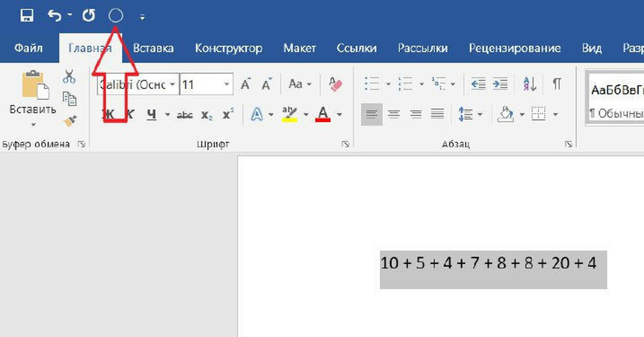Copy the selection
Image resolution: width=644 pixels, height=337 pixels.
[69, 99]
